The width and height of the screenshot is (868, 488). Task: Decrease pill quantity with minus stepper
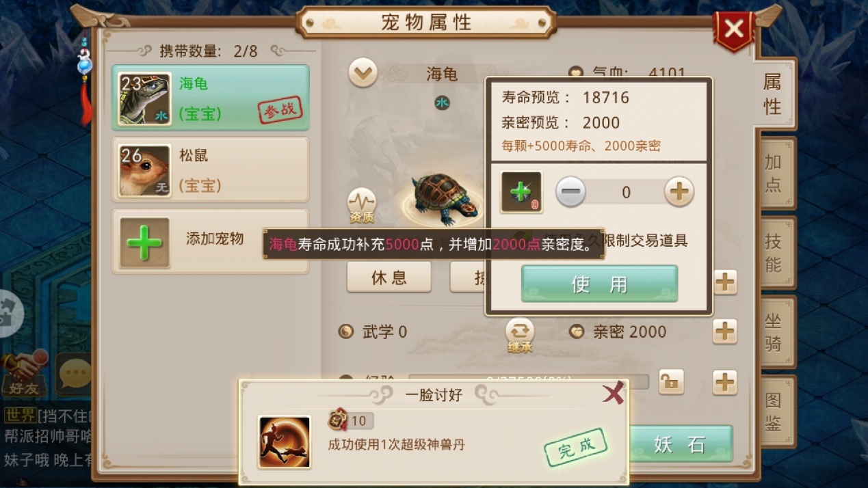[x=570, y=192]
